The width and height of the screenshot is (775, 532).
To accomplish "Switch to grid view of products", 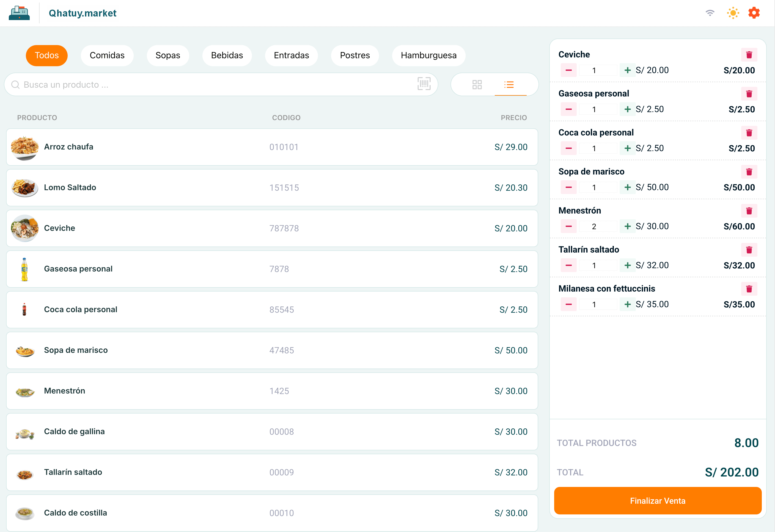I will 477,84.
